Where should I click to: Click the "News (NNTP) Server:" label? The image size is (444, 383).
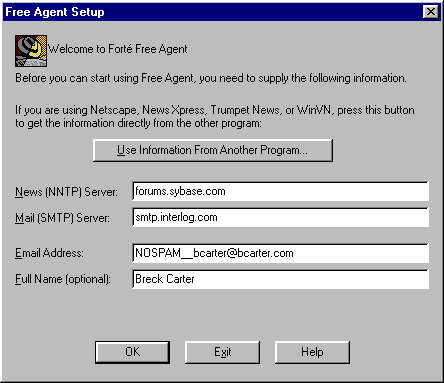pyautogui.click(x=66, y=192)
